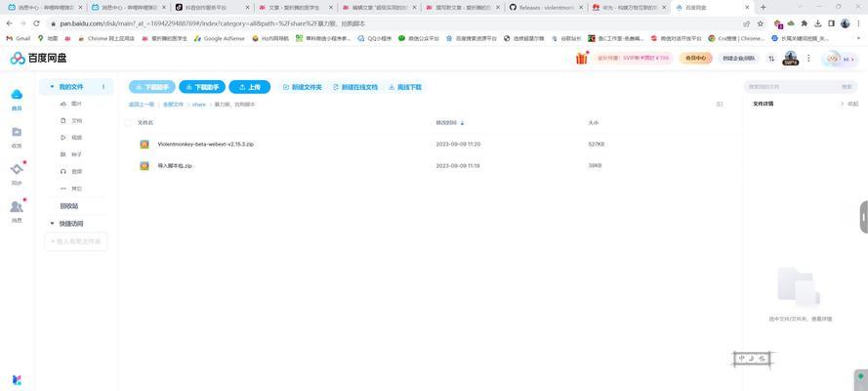
Task: Open the Chrome profile avatar icon
Action: point(845,23)
